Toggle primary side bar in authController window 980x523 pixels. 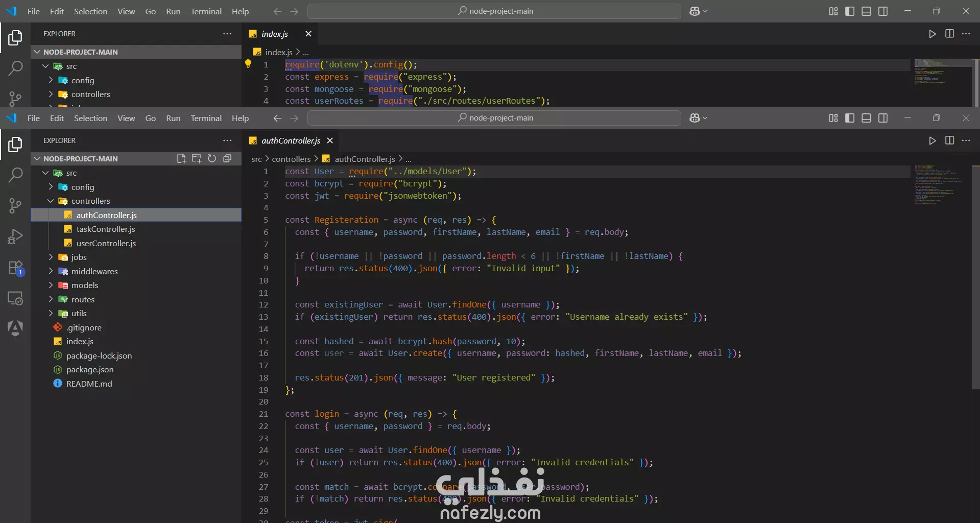tap(850, 118)
